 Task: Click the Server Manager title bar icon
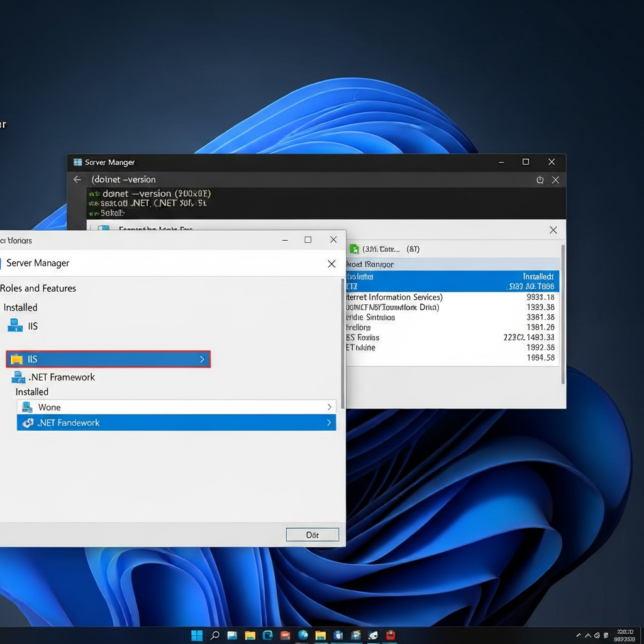[x=78, y=162]
